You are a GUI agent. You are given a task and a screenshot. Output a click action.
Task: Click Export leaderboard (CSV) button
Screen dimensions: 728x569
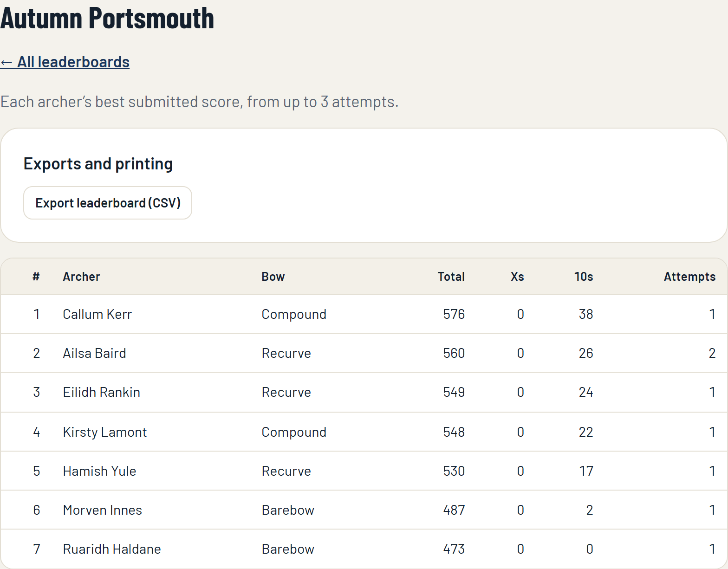(x=108, y=203)
